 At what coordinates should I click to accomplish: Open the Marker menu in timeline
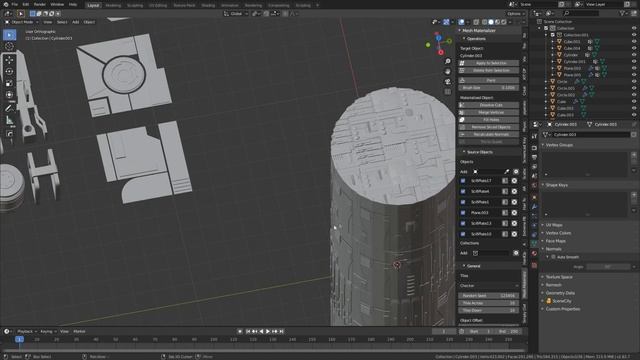[x=79, y=331]
